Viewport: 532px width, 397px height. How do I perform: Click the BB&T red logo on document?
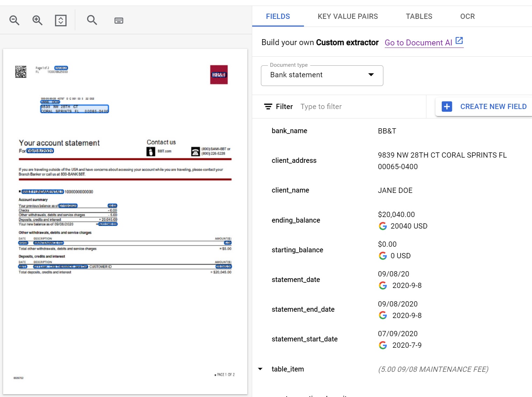tap(219, 75)
